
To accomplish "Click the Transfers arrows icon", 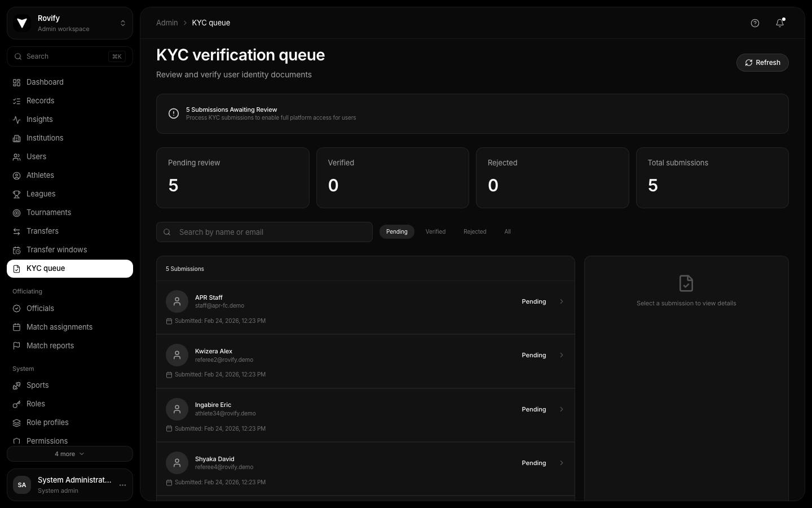I will click(17, 231).
